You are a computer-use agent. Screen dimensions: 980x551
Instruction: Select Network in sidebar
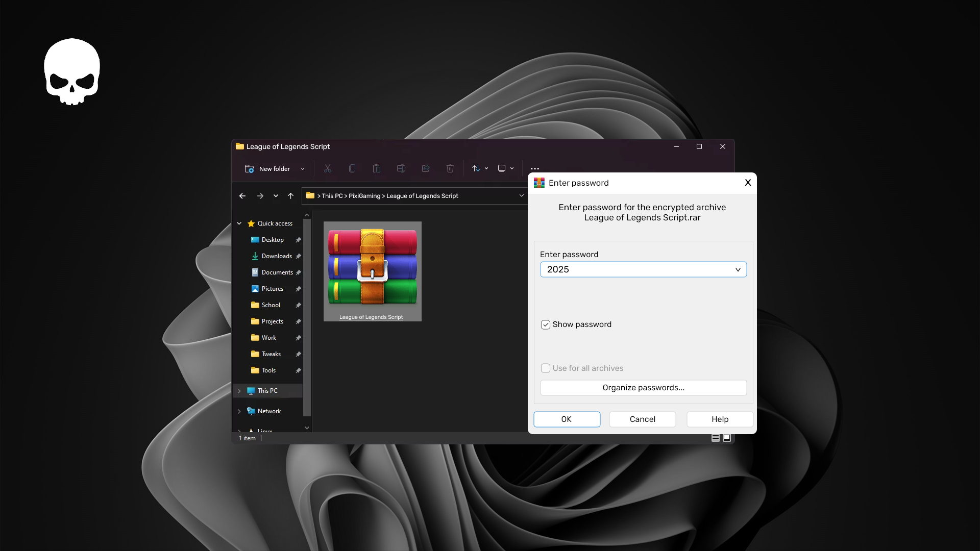(x=264, y=411)
